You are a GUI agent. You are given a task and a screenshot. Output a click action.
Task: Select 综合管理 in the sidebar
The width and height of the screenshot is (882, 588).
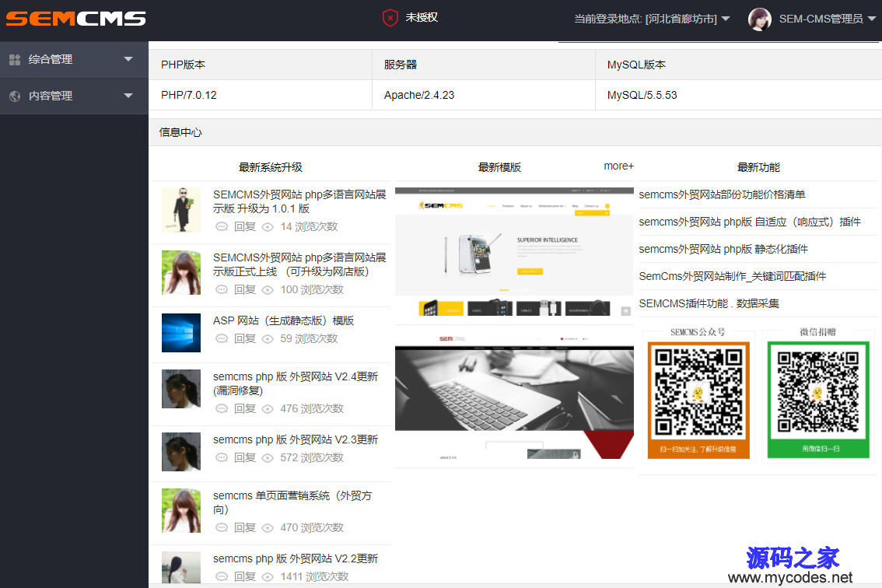(74, 59)
